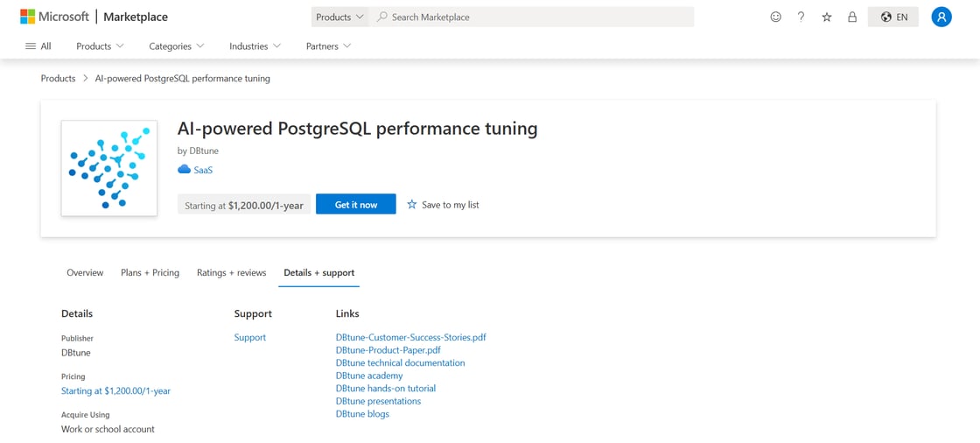Viewport: 980px width, 443px height.
Task: Open DBtune-Product-Paper.pdf link
Action: tap(388, 350)
